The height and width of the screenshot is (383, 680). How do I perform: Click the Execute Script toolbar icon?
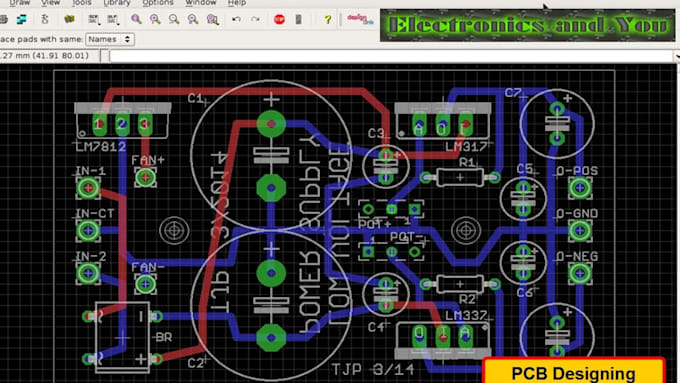tap(93, 20)
